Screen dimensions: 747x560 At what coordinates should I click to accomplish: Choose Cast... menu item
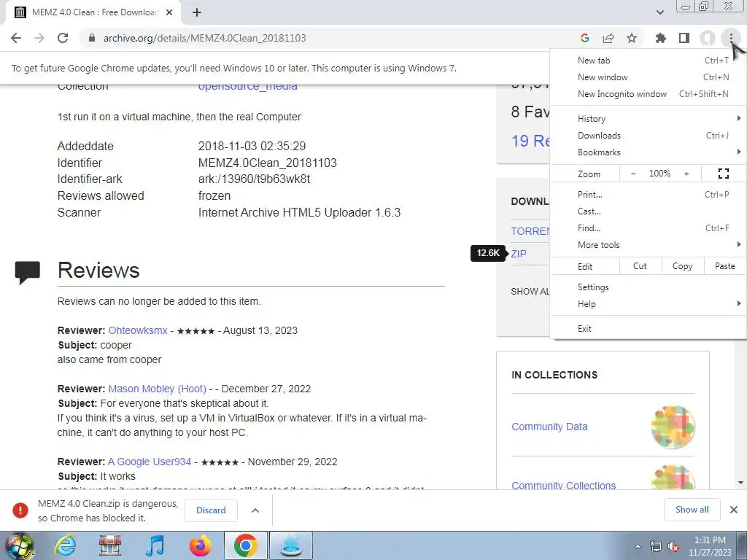[x=648, y=211]
